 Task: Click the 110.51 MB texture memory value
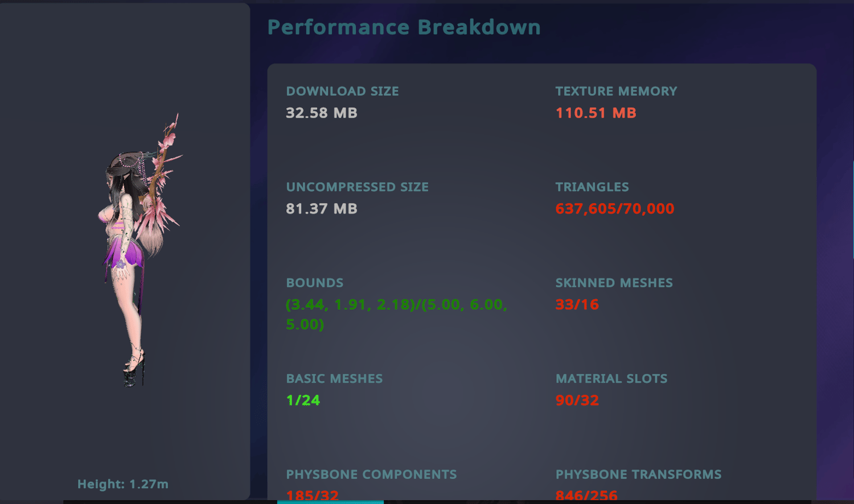click(596, 113)
